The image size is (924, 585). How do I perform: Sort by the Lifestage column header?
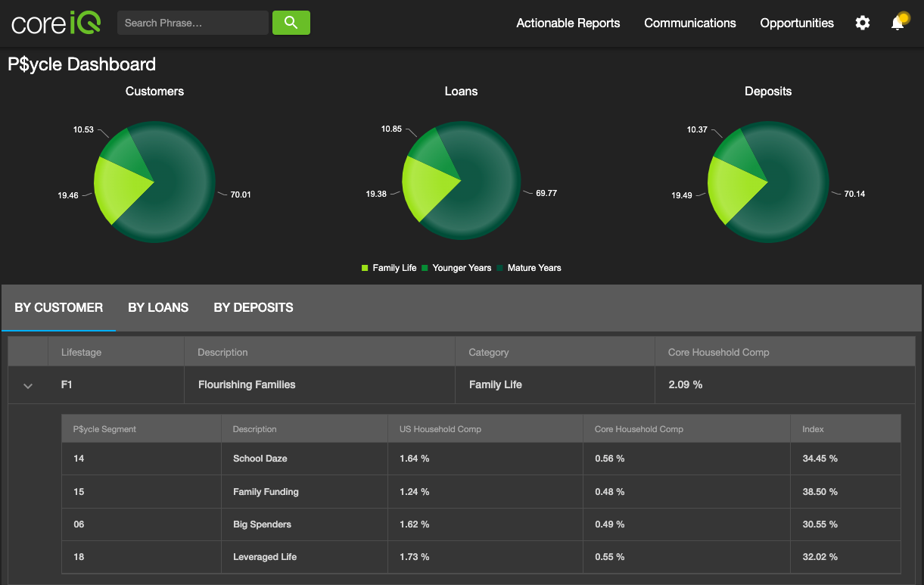[117, 352]
